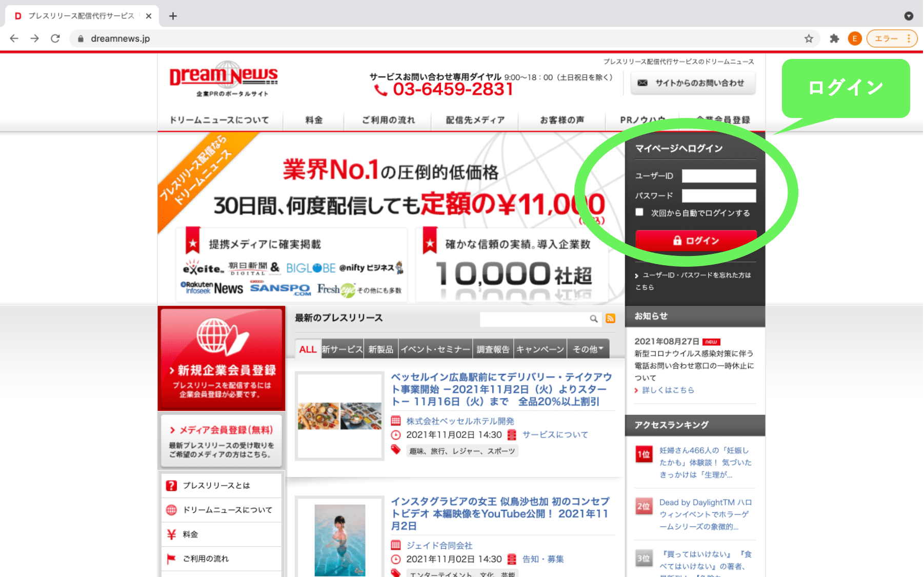This screenshot has height=577, width=924.
Task: Click the ユーザーID input field
Action: [x=718, y=176]
